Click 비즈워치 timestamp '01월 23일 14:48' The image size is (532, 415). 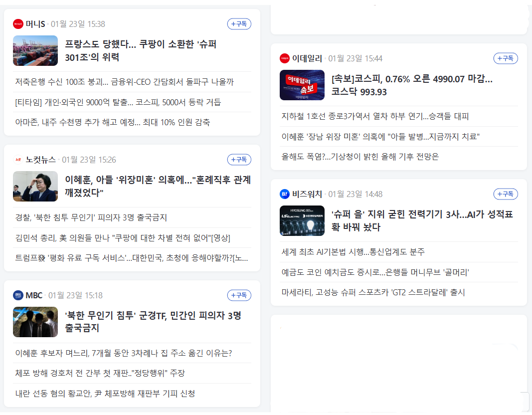(355, 194)
